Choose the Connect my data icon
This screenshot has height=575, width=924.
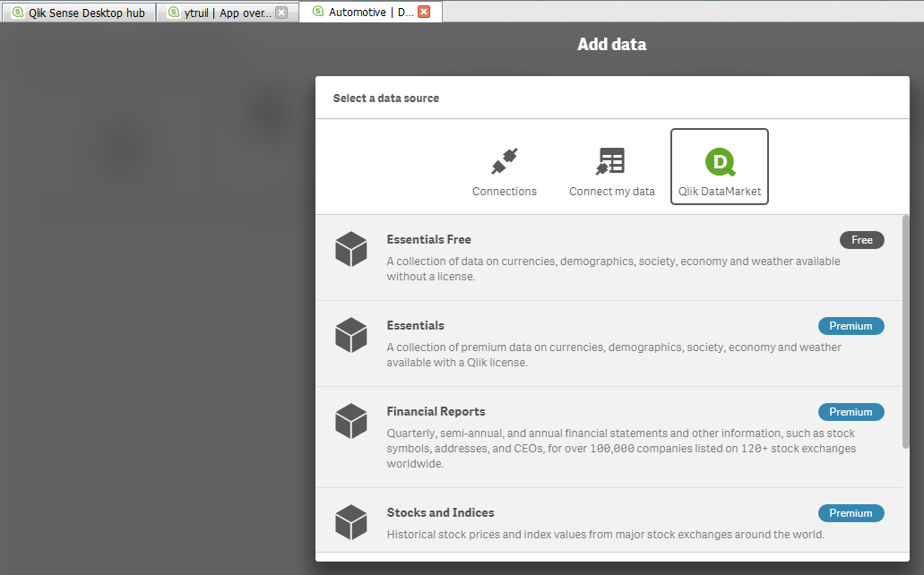(610, 161)
